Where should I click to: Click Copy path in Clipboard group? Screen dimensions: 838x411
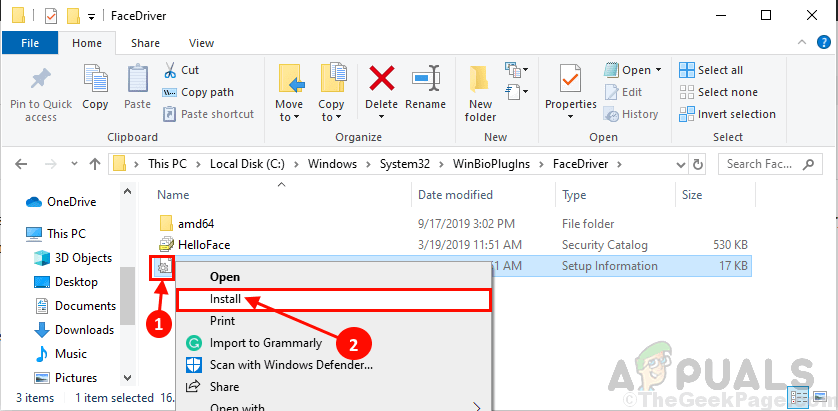(x=198, y=92)
